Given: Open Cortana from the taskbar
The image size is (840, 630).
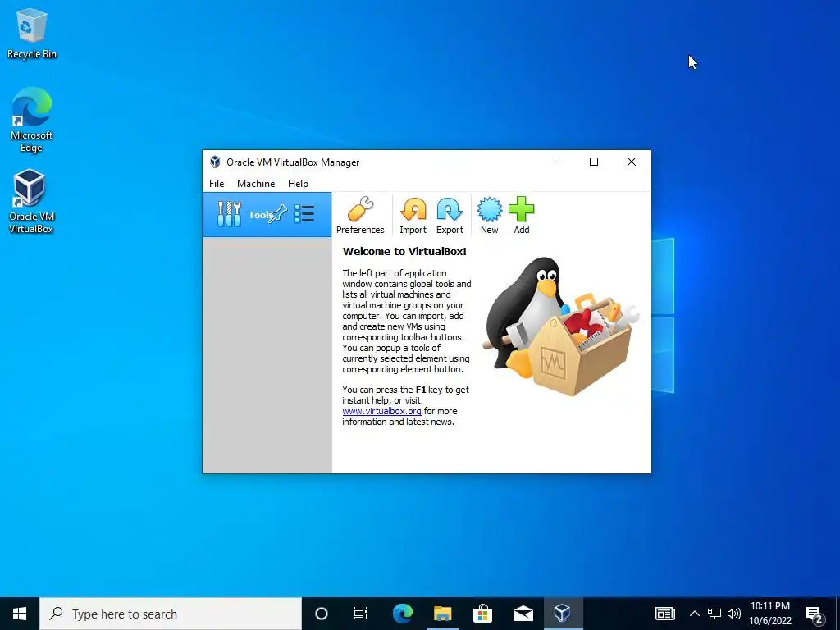Looking at the screenshot, I should coord(321,614).
